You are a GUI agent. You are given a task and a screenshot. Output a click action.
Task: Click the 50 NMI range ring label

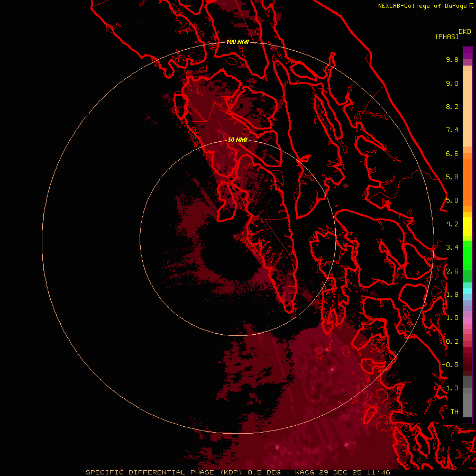coord(237,140)
